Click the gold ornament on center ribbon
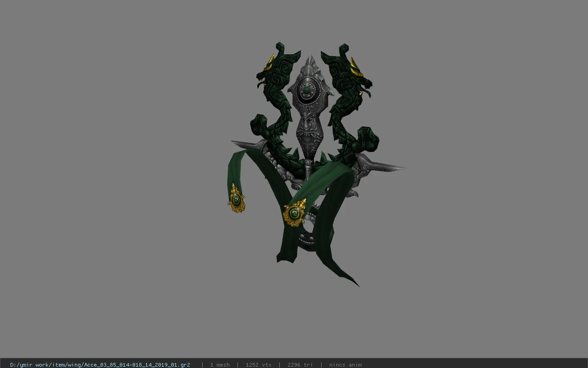This screenshot has width=588, height=368. point(294,213)
